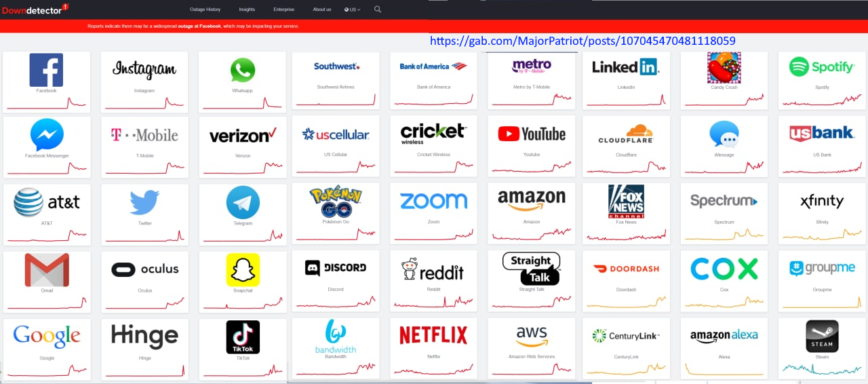Open the Insights menu item
This screenshot has width=868, height=384.
pos(247,9)
